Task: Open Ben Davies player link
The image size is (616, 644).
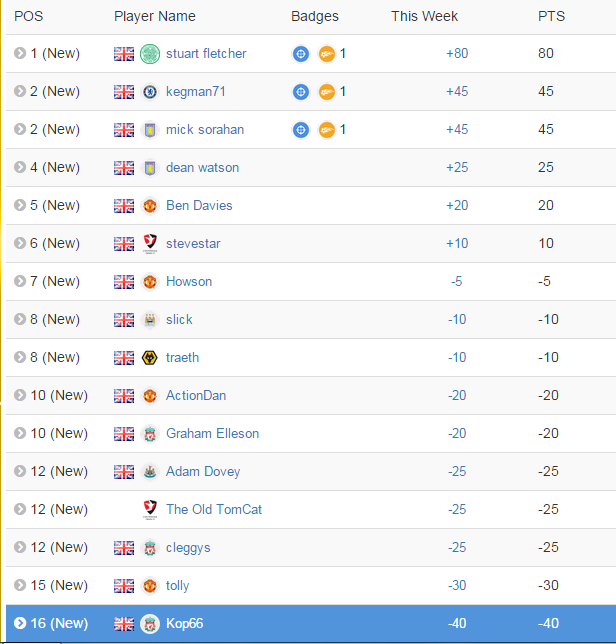Action: tap(199, 205)
